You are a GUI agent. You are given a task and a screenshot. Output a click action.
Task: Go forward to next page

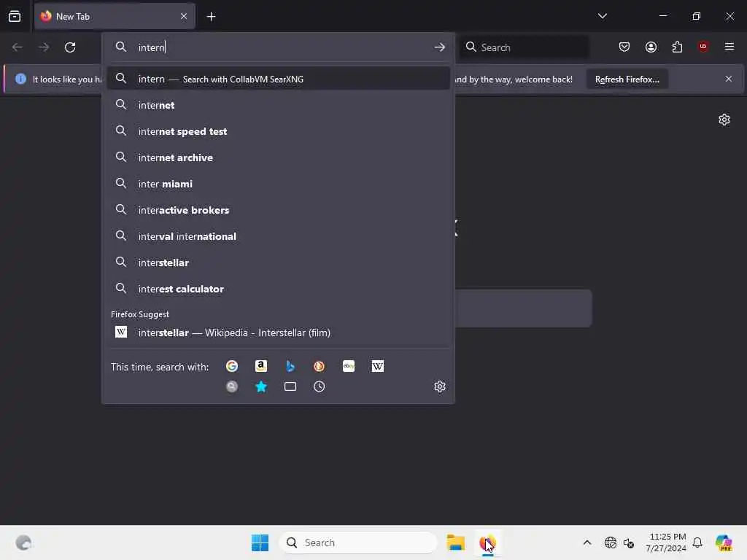tap(43, 47)
